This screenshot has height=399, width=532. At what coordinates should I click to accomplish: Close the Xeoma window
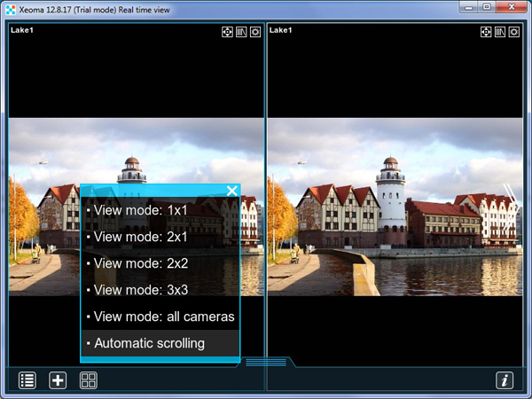tap(512, 7)
